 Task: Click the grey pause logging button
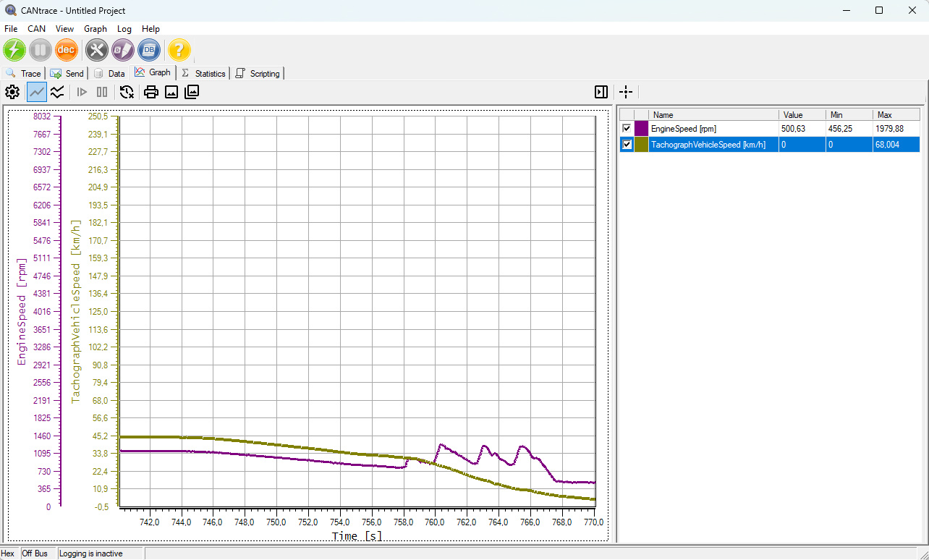[x=41, y=50]
